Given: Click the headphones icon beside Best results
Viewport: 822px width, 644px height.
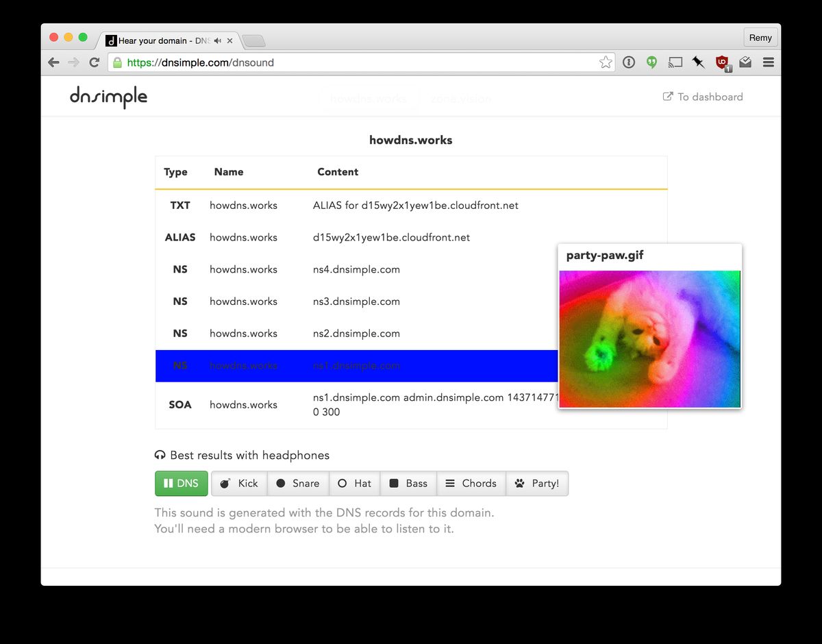Looking at the screenshot, I should coord(160,455).
